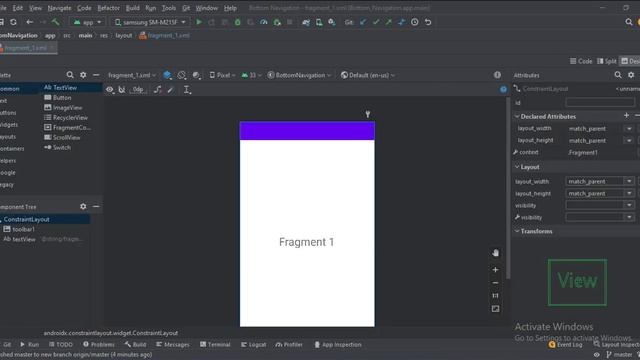This screenshot has width=640, height=360.
Task: Open the Refactor menu
Action: (x=108, y=8)
